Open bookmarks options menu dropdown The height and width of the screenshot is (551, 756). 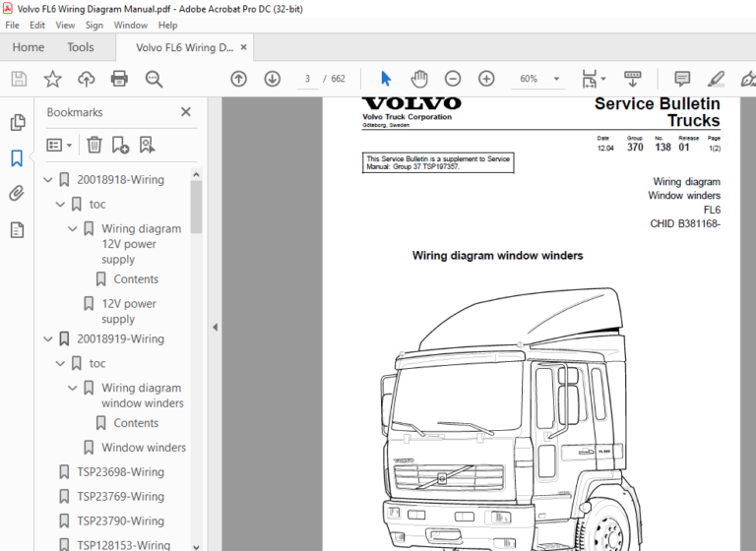click(59, 145)
